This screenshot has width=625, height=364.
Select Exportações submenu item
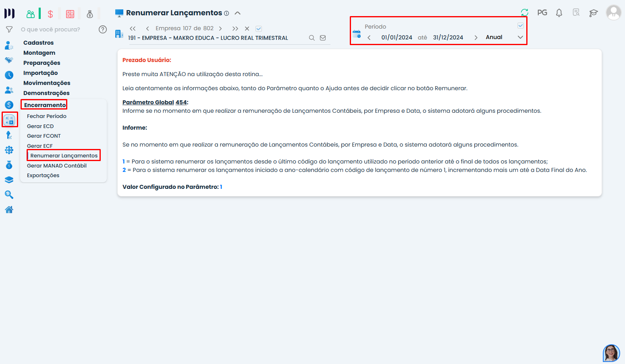coord(43,175)
